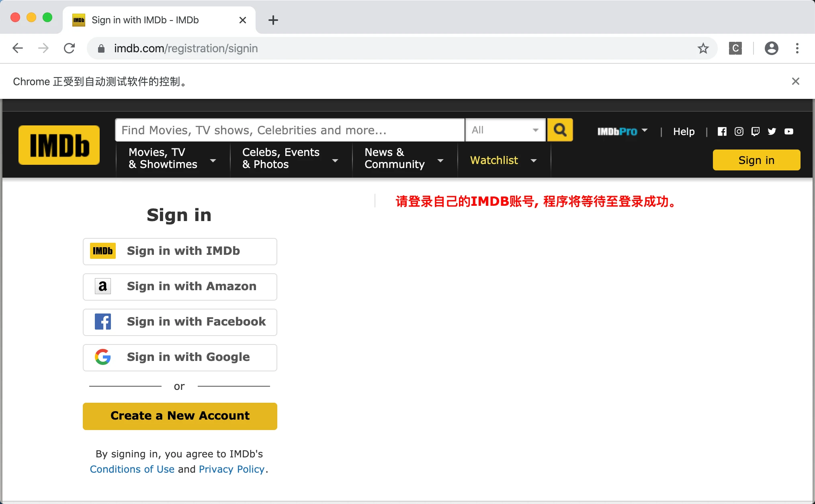Viewport: 815px width, 504px height.
Task: Choose Sign in with Amazon
Action: tap(180, 287)
